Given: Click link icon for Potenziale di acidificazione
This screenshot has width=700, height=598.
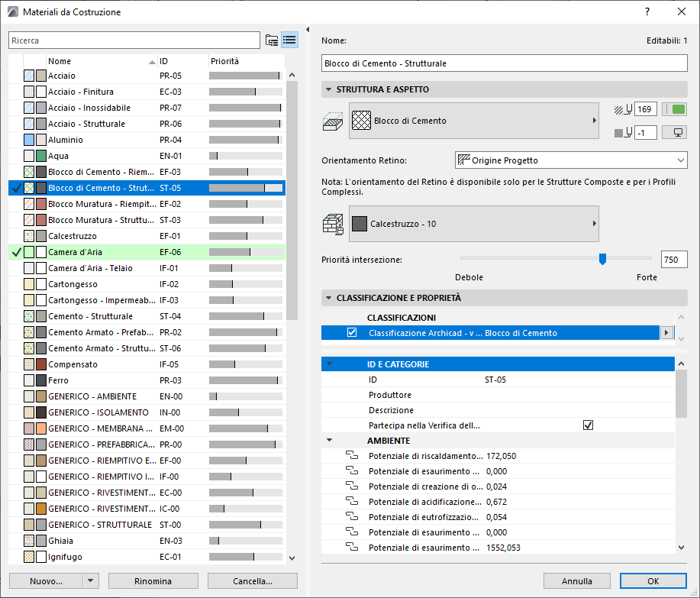Looking at the screenshot, I should [x=352, y=502].
